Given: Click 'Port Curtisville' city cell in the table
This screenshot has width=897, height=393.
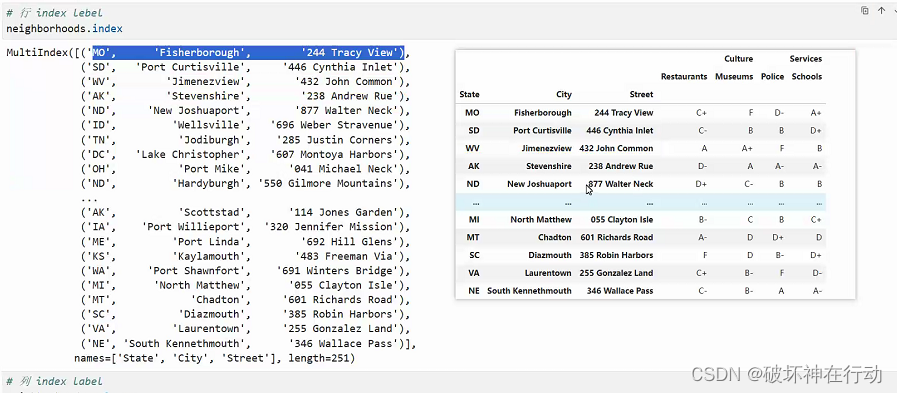Looking at the screenshot, I should point(542,130).
